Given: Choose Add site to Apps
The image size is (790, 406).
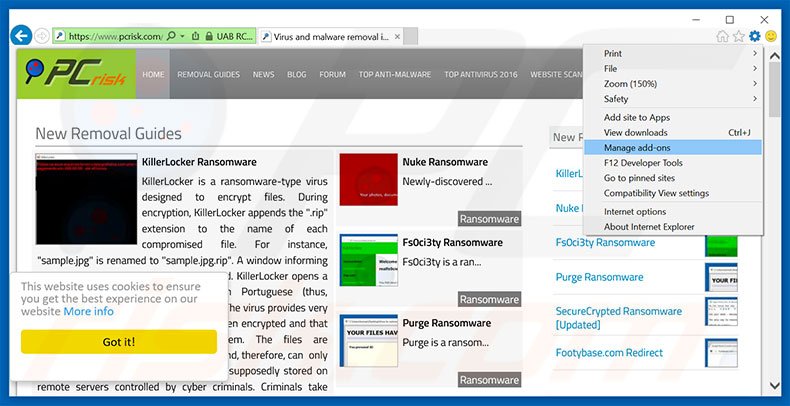Looking at the screenshot, I should 673,117.
